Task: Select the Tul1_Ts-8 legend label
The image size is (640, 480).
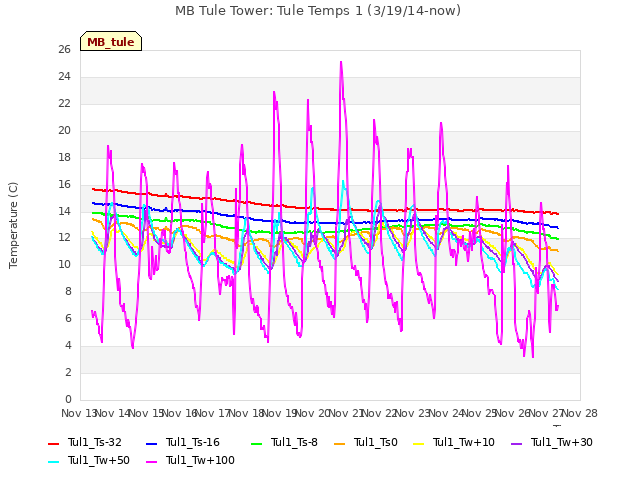Action: click(294, 442)
